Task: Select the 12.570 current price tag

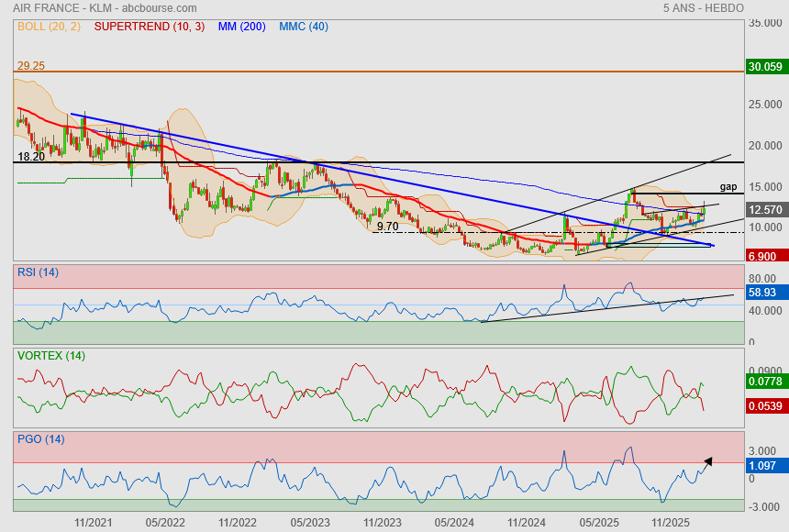Action: pos(767,210)
